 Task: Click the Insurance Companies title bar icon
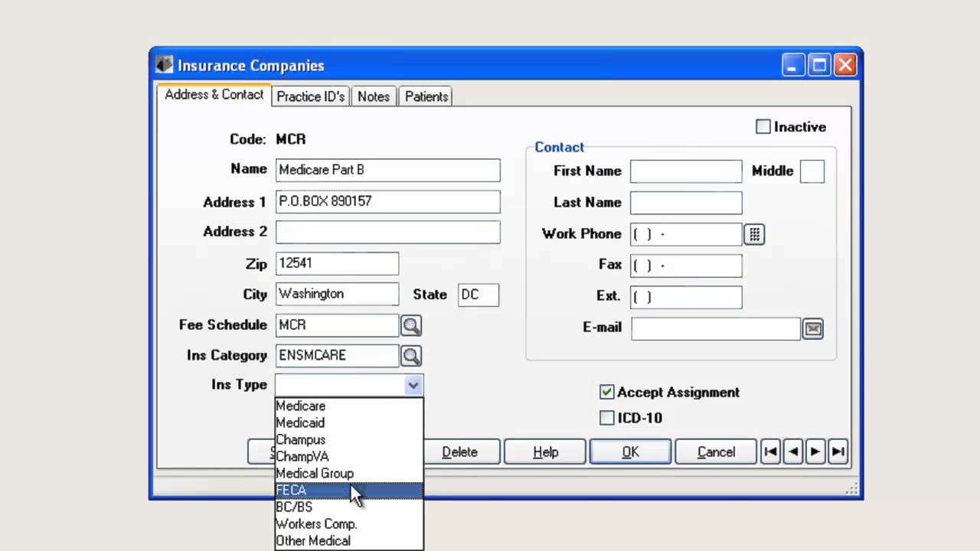165,64
